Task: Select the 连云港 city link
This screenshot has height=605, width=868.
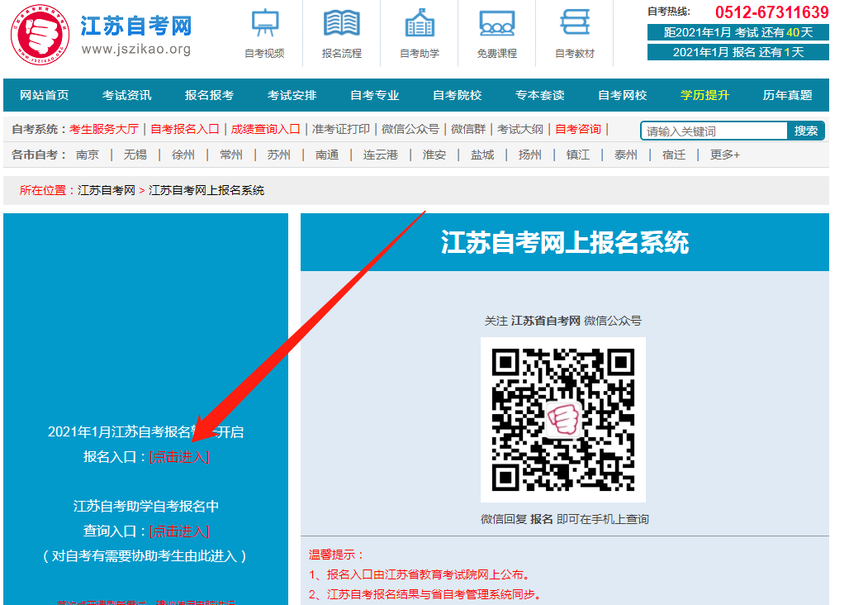Action: pos(381,155)
